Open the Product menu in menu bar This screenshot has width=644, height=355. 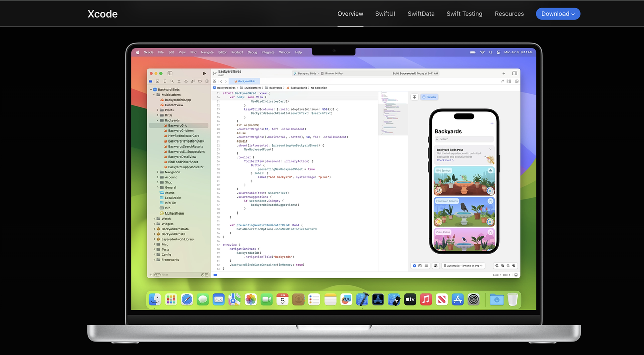click(237, 52)
